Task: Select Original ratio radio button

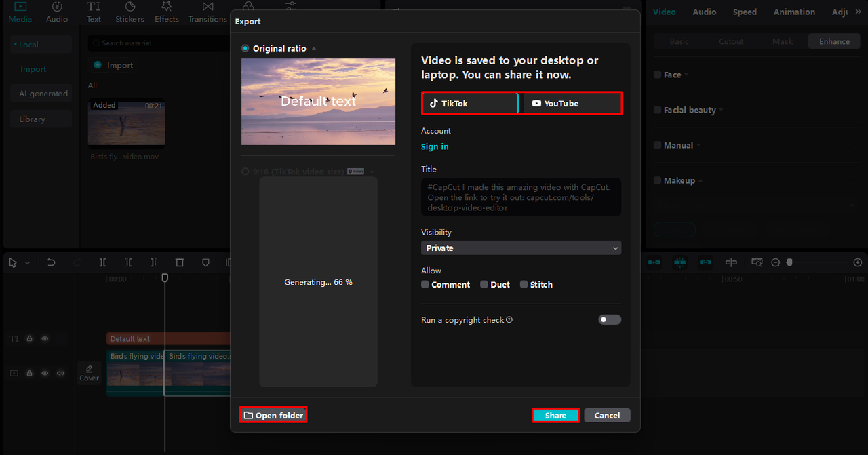Action: (x=245, y=49)
